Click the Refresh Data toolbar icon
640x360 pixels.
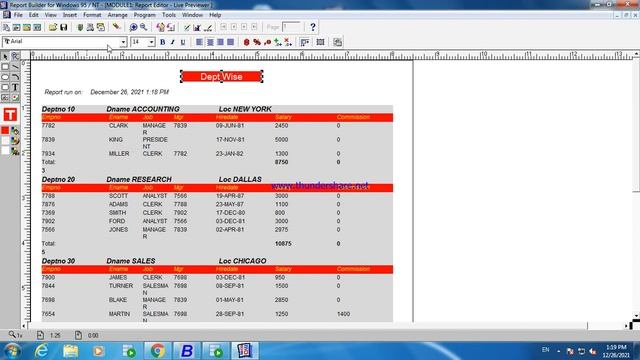click(x=160, y=27)
